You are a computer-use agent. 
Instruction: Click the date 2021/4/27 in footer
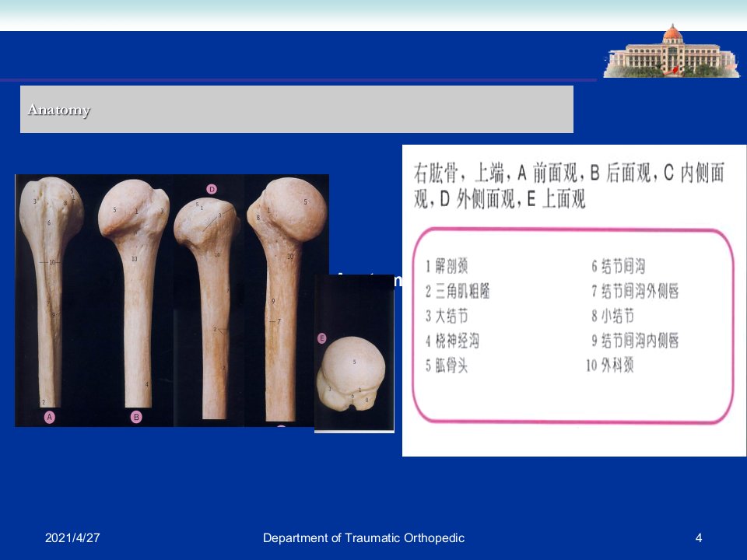click(x=72, y=538)
